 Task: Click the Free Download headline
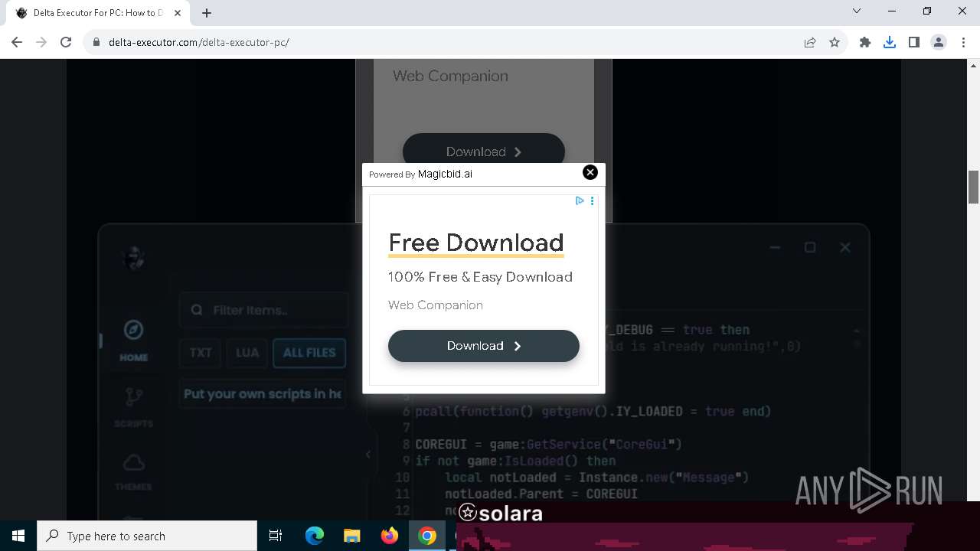[476, 243]
